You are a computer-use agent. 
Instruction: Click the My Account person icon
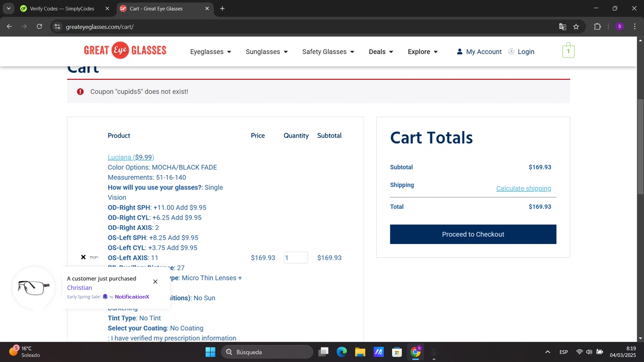pyautogui.click(x=459, y=51)
